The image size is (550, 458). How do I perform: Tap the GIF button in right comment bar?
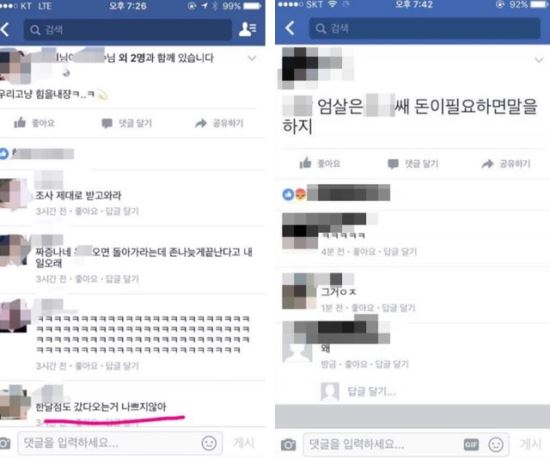[x=471, y=445]
